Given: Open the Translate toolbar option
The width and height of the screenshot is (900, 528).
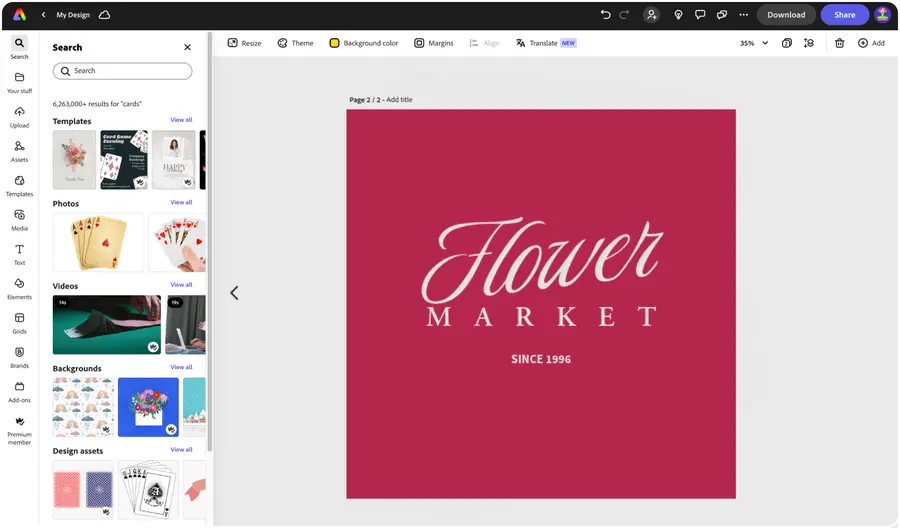Looking at the screenshot, I should point(546,43).
